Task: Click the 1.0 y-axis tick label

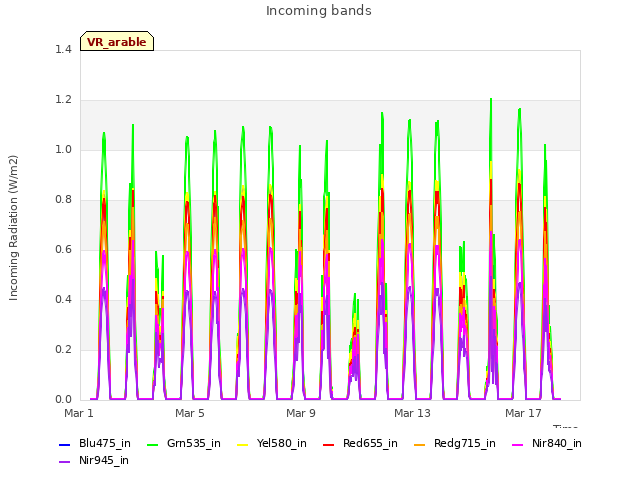Action: tap(63, 149)
